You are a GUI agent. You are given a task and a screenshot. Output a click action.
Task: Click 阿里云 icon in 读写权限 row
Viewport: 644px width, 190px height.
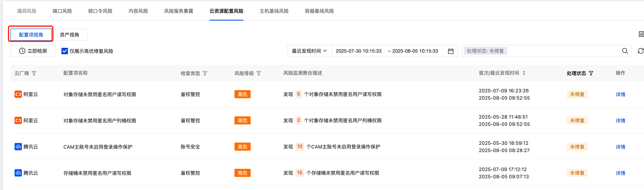click(x=18, y=94)
